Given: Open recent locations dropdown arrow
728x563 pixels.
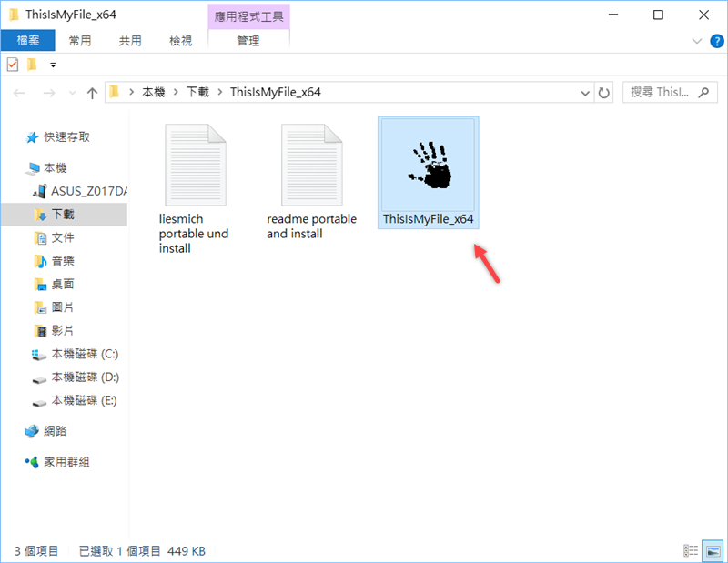Looking at the screenshot, I should tap(73, 93).
